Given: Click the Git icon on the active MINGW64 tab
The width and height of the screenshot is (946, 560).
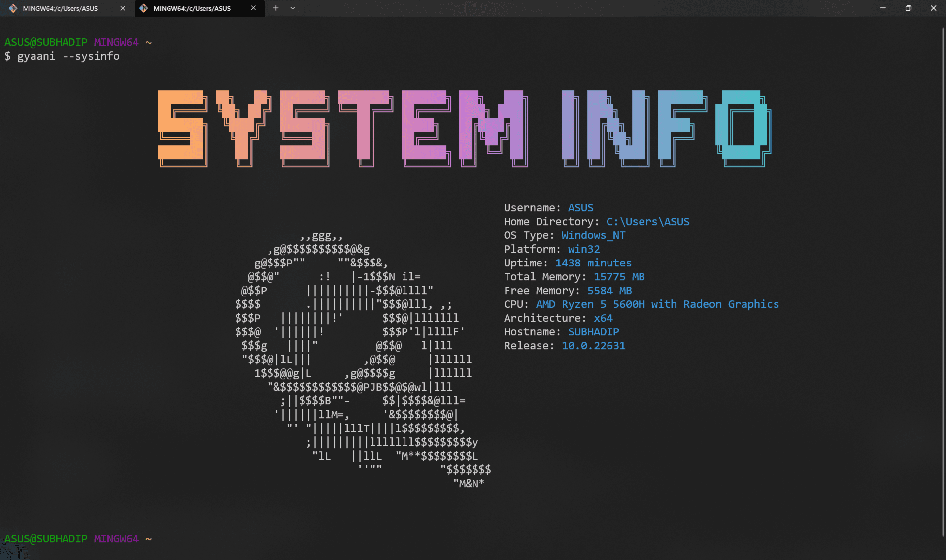Looking at the screenshot, I should click(x=144, y=8).
